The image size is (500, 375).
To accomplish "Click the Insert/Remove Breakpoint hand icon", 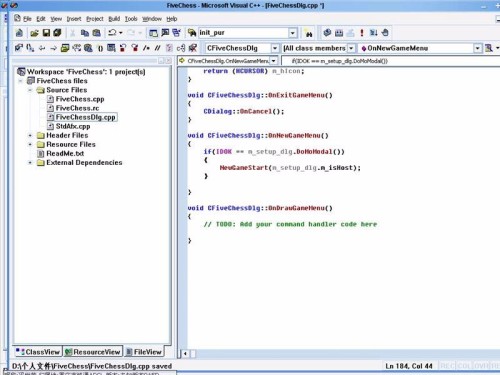I will coord(385,33).
